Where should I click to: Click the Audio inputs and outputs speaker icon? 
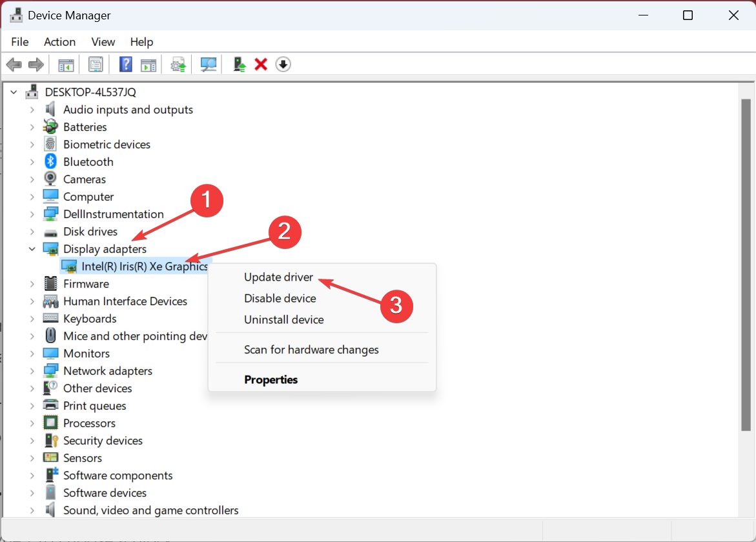pos(50,109)
